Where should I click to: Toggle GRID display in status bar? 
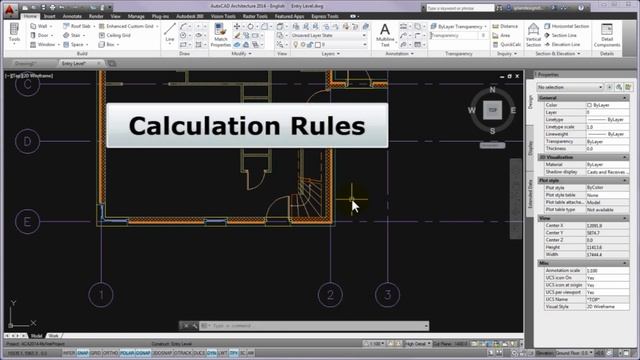pos(95,353)
